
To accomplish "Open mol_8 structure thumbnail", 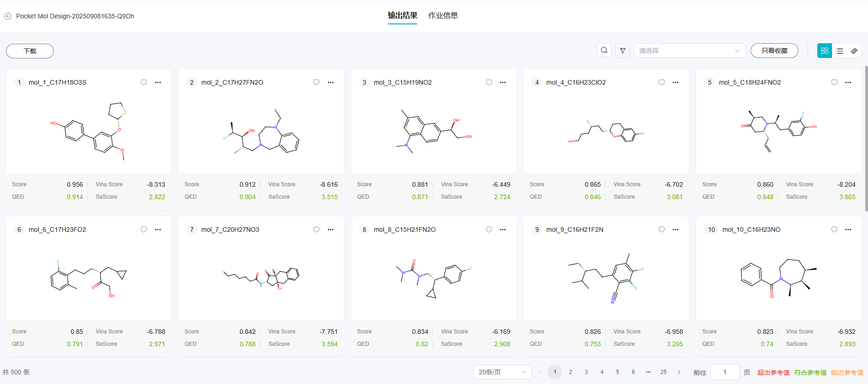I will click(x=434, y=279).
